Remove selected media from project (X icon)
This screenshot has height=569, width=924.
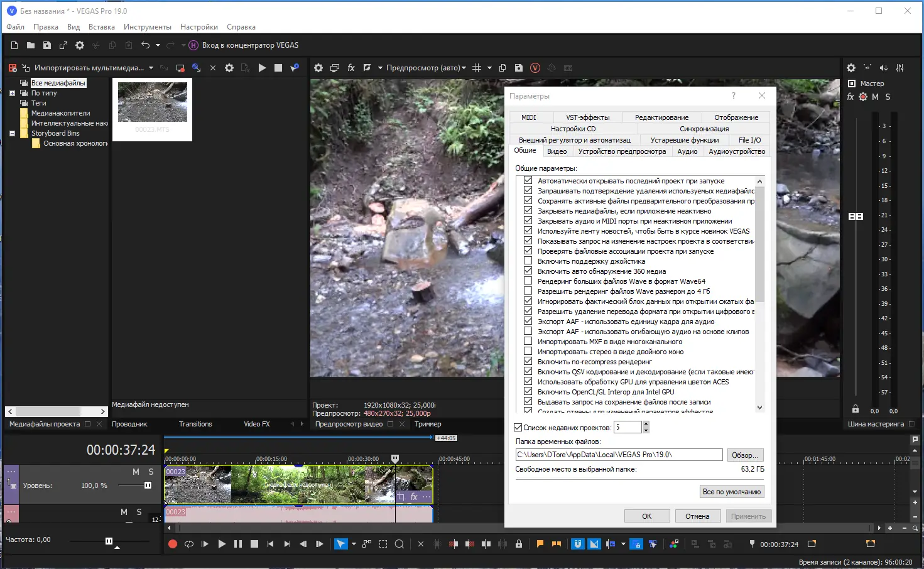tap(212, 68)
